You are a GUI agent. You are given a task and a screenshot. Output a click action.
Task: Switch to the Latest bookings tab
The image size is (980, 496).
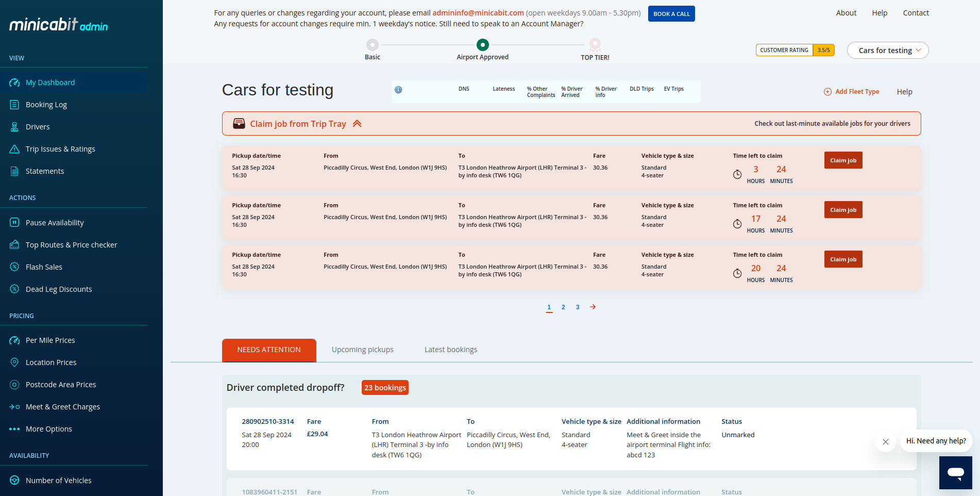click(451, 350)
